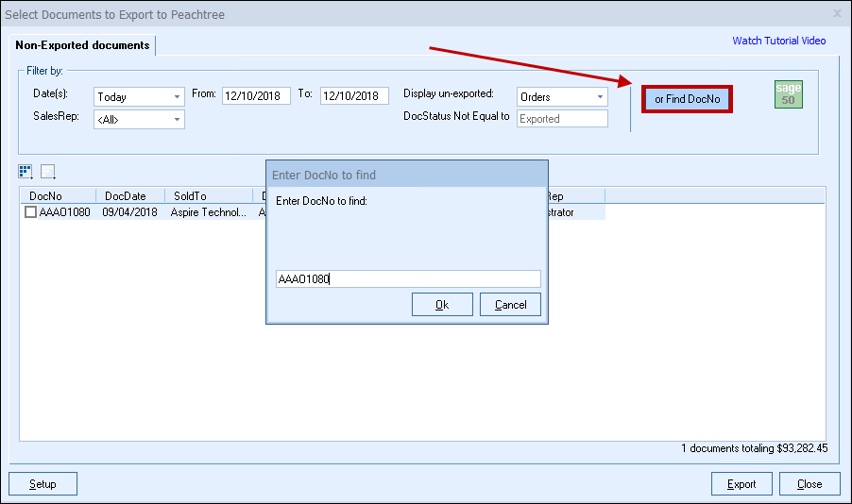Image resolution: width=852 pixels, height=504 pixels.
Task: Tick the checkbox for document AAAO1080
Action: pyautogui.click(x=31, y=212)
